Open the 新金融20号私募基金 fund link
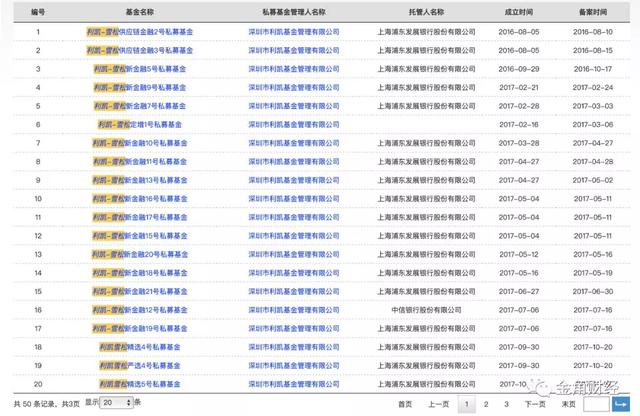This screenshot has height=416, width=640. point(140,254)
